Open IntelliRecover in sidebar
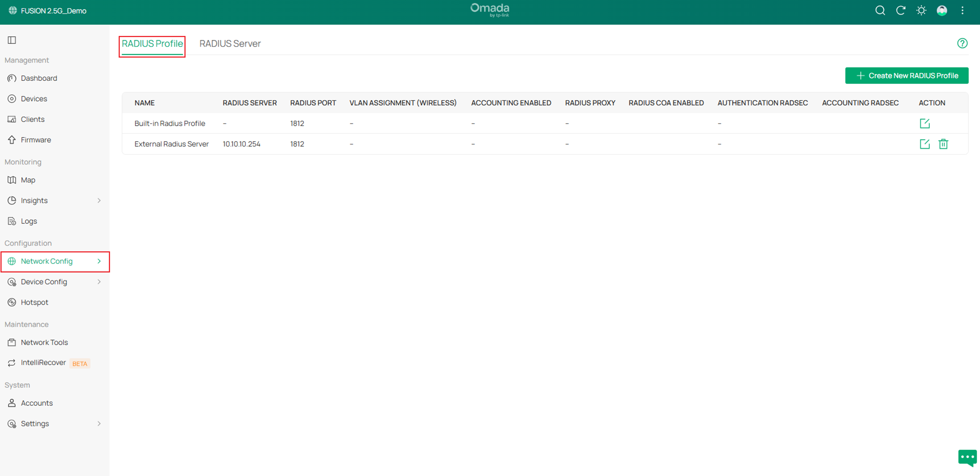 (43, 363)
